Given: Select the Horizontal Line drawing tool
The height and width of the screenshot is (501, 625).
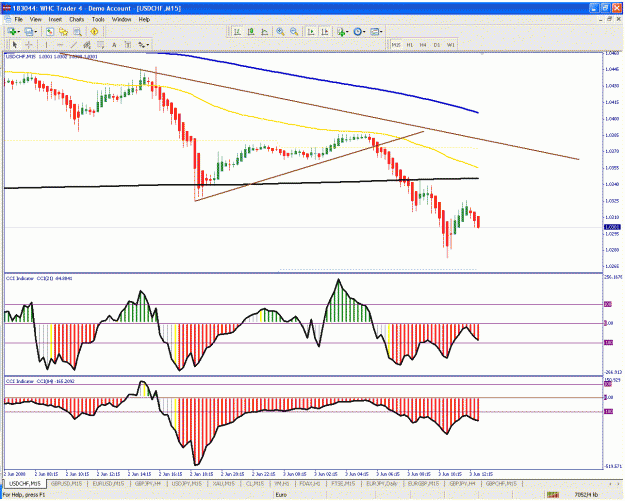Looking at the screenshot, I should 60,45.
